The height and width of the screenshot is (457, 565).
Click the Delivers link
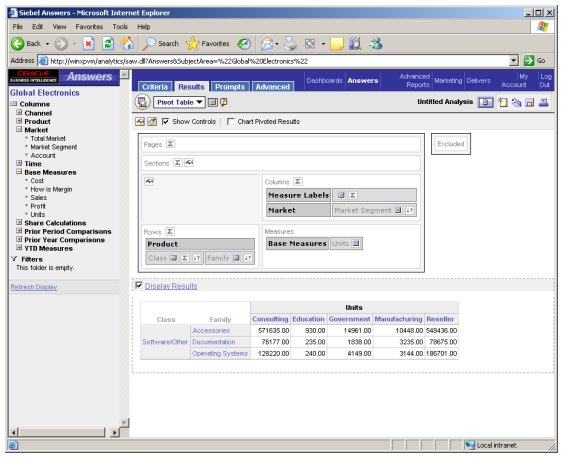[479, 80]
